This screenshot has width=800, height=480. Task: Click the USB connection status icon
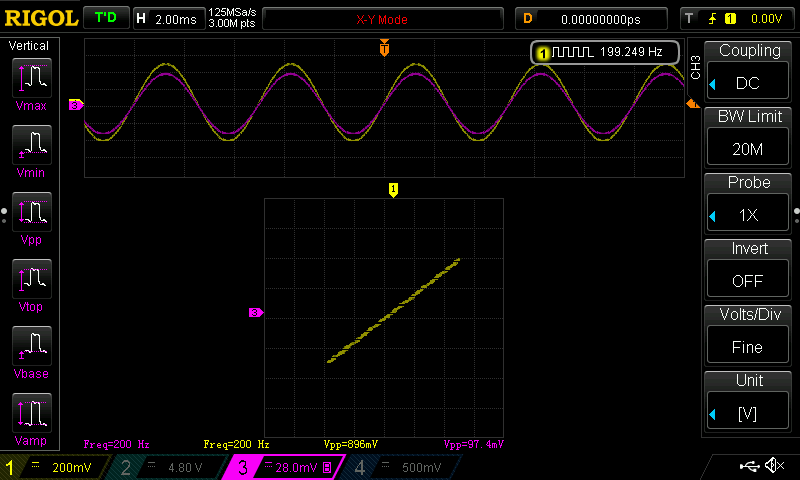click(x=749, y=465)
